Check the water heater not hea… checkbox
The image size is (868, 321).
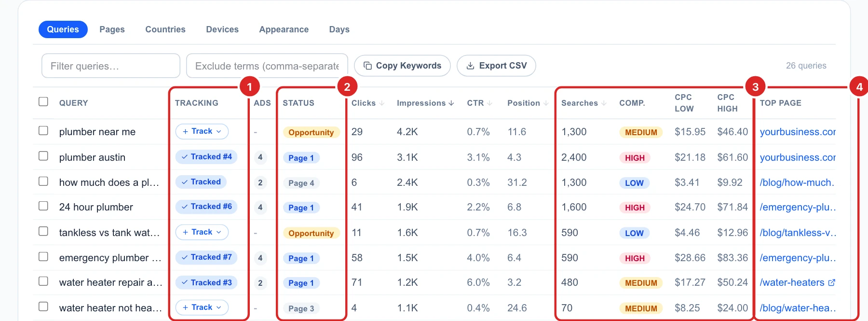tap(43, 307)
